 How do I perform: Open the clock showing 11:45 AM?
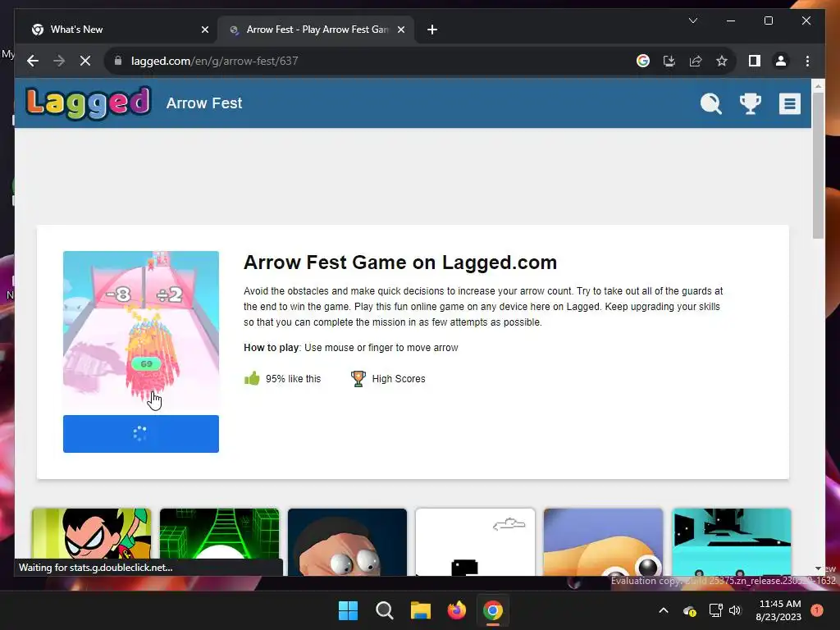click(778, 610)
